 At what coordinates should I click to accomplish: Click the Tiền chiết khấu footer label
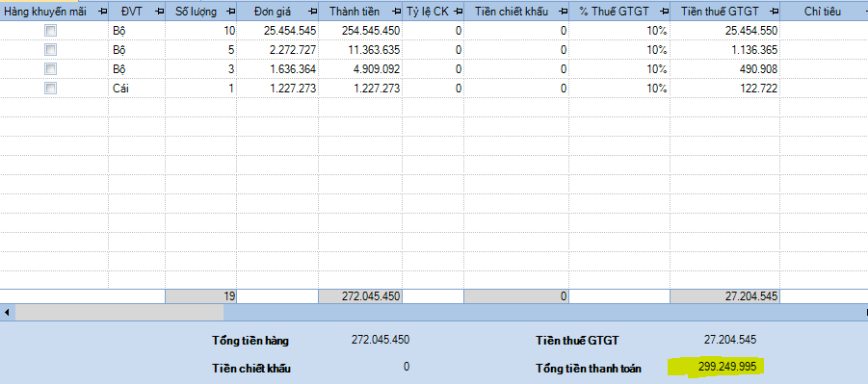click(251, 368)
